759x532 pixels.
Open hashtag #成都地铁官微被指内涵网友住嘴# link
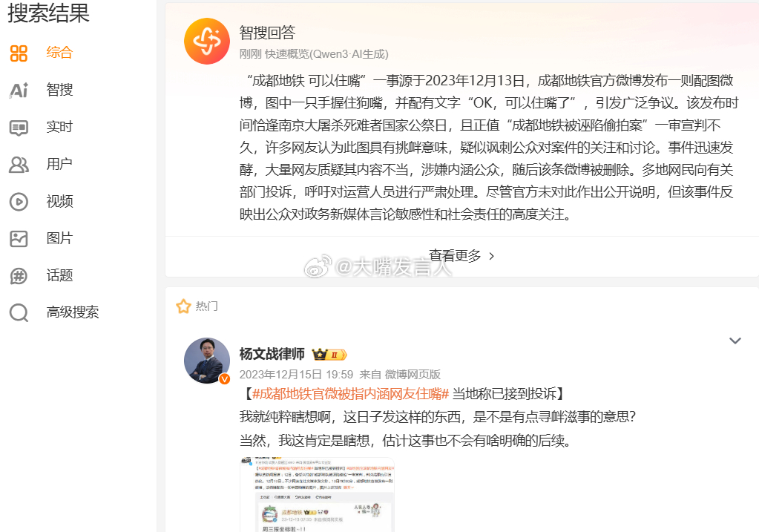click(x=350, y=394)
